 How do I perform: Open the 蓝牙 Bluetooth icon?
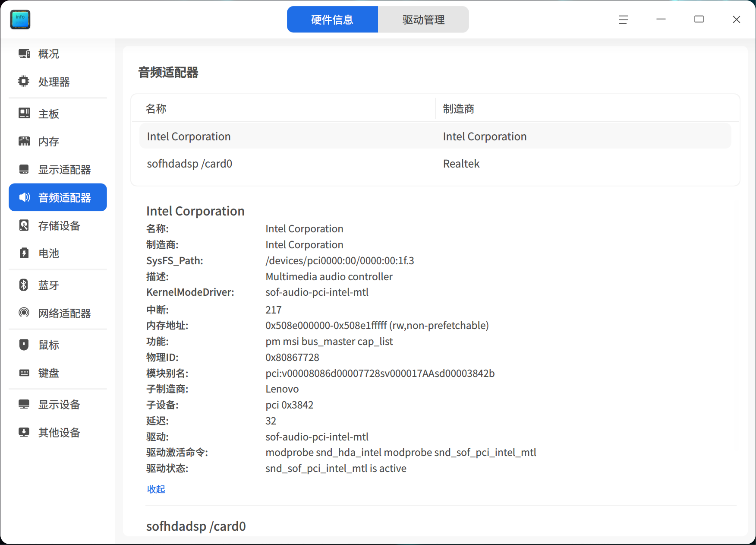coord(24,285)
